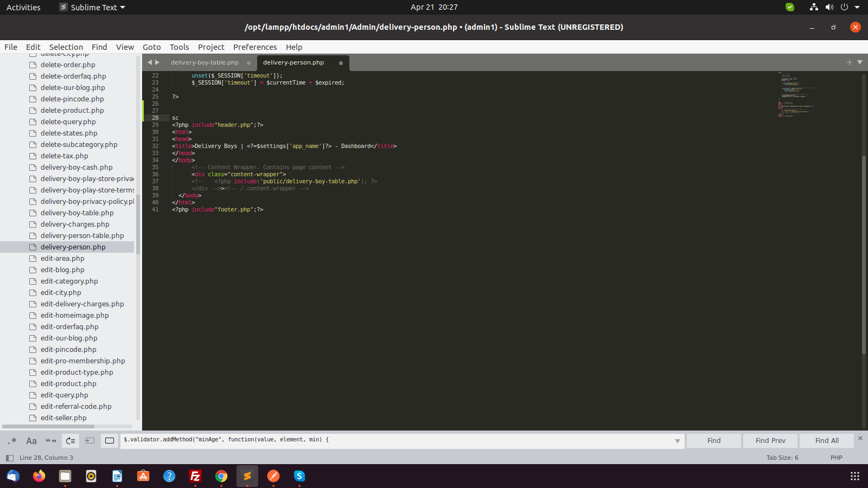Go to the next tab with the right arrow
Viewport: 868px width, 488px height.
(157, 62)
